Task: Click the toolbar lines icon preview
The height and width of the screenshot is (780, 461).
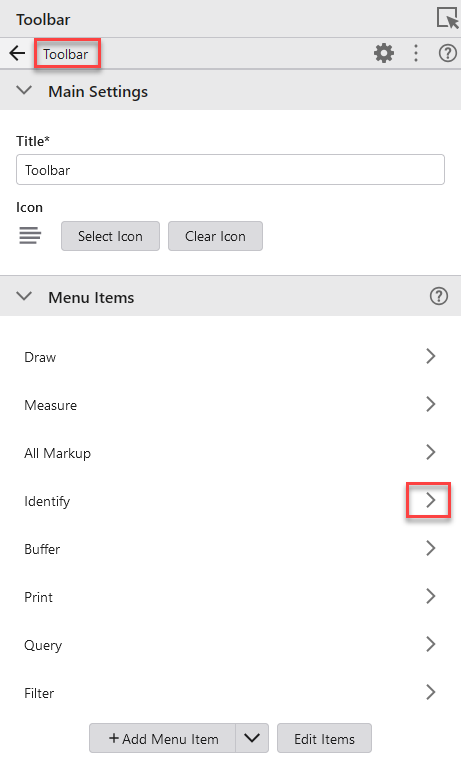Action: click(x=30, y=235)
